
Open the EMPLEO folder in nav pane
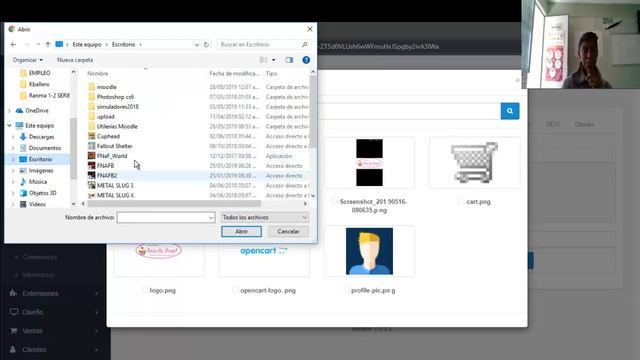(39, 73)
